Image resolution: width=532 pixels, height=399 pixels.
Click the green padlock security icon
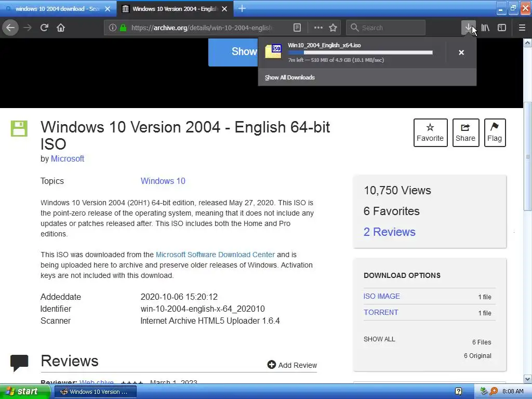click(123, 28)
